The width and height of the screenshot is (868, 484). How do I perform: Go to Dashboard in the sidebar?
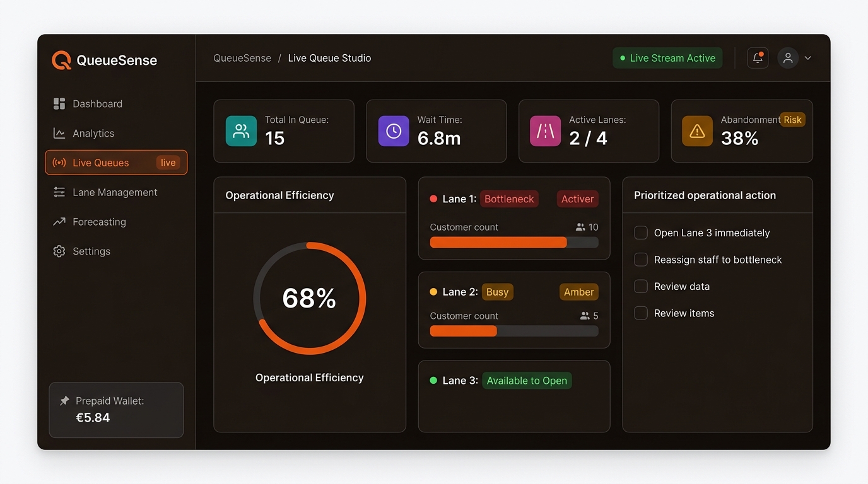tap(116, 104)
